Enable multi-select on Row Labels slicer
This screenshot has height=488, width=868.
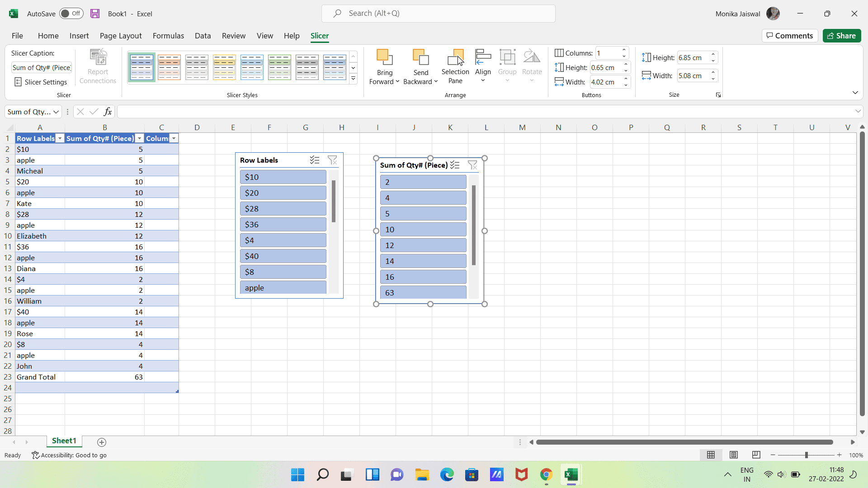[x=314, y=160]
